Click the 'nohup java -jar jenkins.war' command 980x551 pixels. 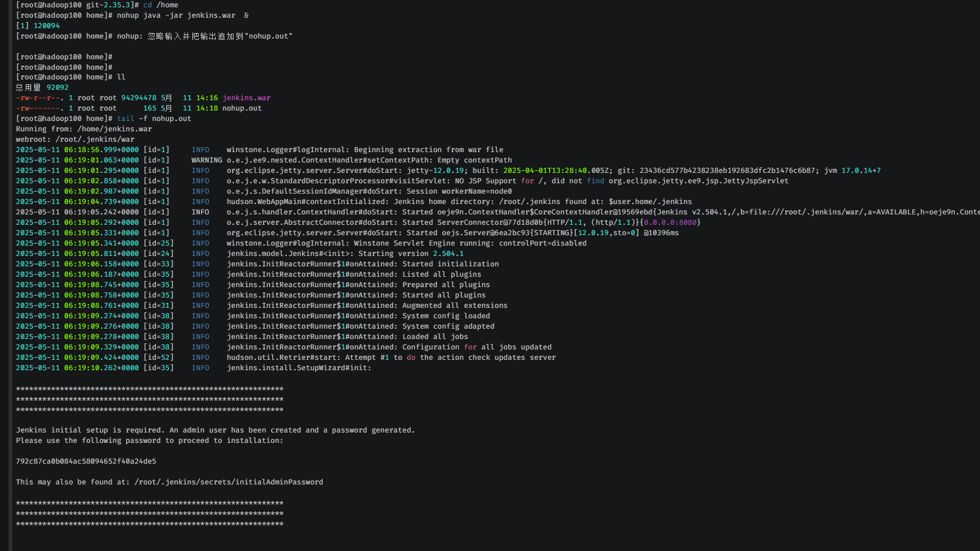[x=176, y=15]
